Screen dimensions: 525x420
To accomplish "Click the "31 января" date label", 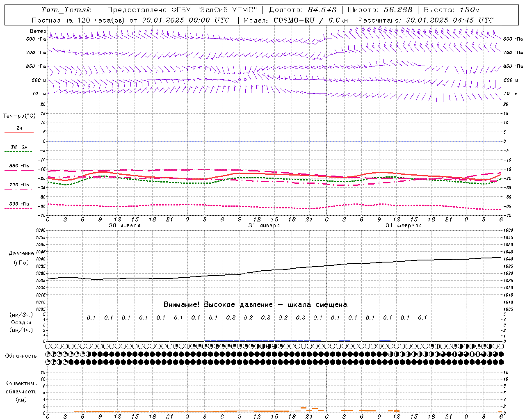I will click(264, 226).
